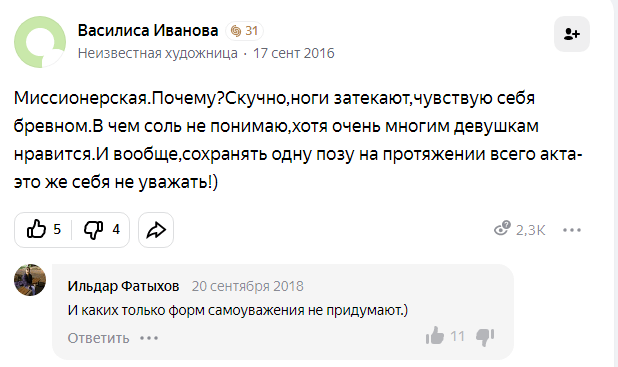Dislike the answer with thumbs down
The image size is (618, 367).
tap(93, 229)
